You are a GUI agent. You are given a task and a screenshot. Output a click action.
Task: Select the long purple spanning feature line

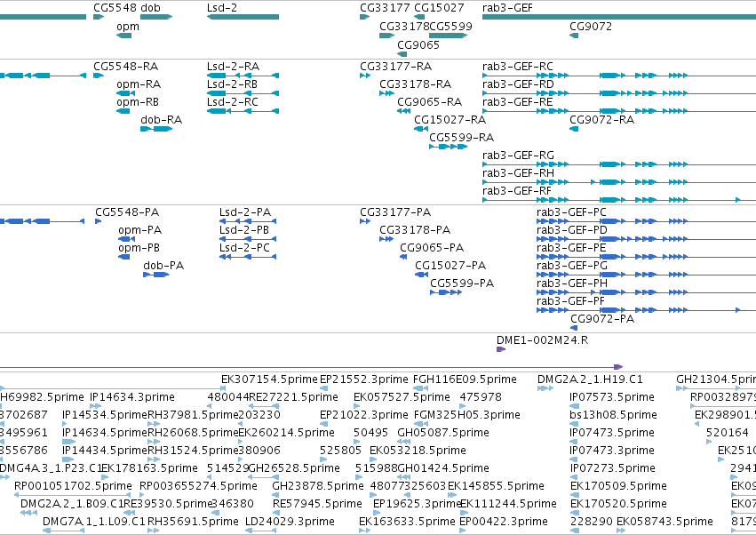click(x=312, y=367)
